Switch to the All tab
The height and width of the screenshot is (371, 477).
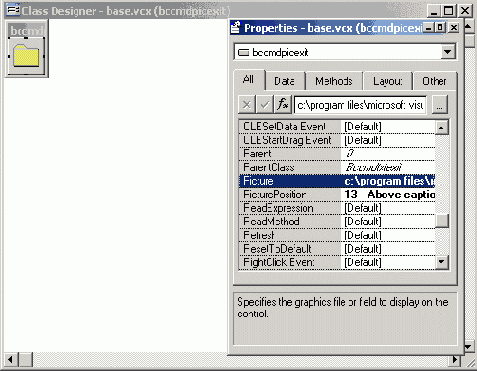coord(249,80)
